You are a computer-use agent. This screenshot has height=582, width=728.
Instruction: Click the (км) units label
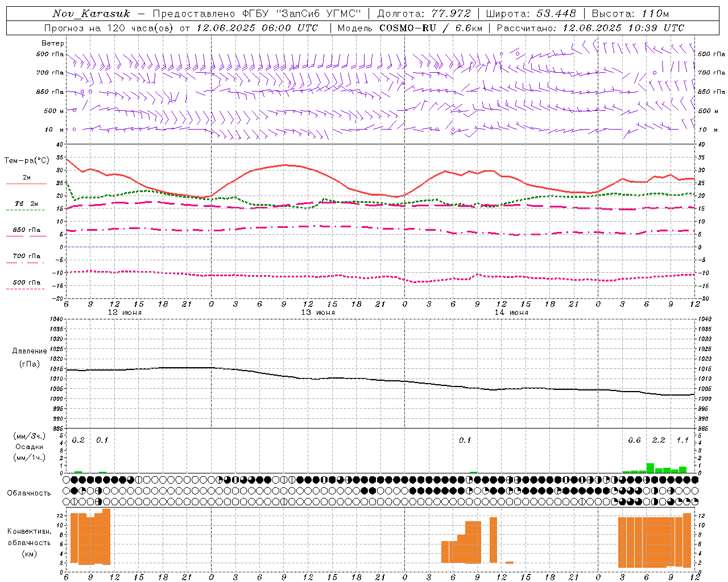tap(29, 554)
